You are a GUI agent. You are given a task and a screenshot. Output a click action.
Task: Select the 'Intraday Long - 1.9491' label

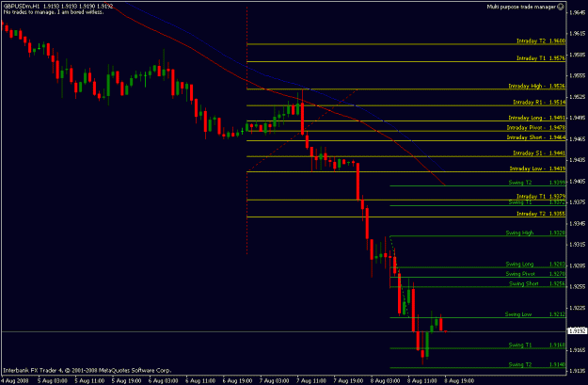pos(536,118)
